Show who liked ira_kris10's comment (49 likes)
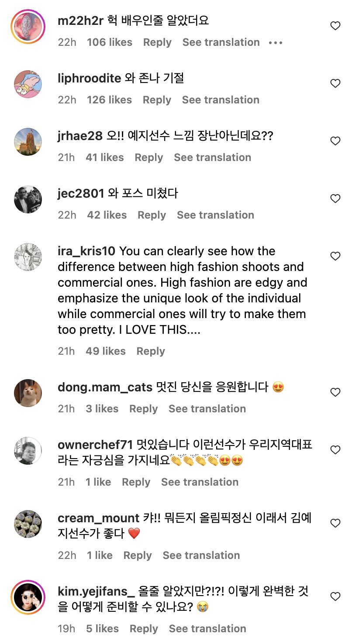Image resolution: width=352 pixels, height=644 pixels. (x=106, y=351)
